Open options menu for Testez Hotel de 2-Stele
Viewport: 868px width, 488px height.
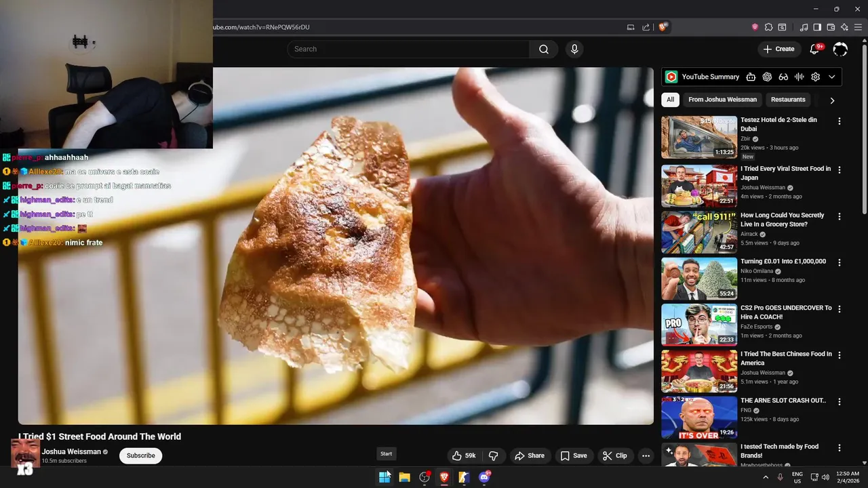[840, 121]
